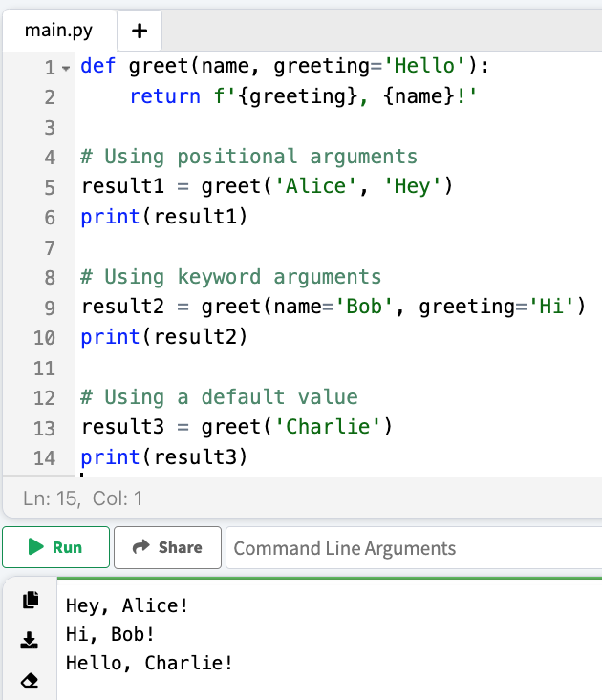Collapse the greet function fold arrow
The image size is (602, 700).
tap(66, 69)
